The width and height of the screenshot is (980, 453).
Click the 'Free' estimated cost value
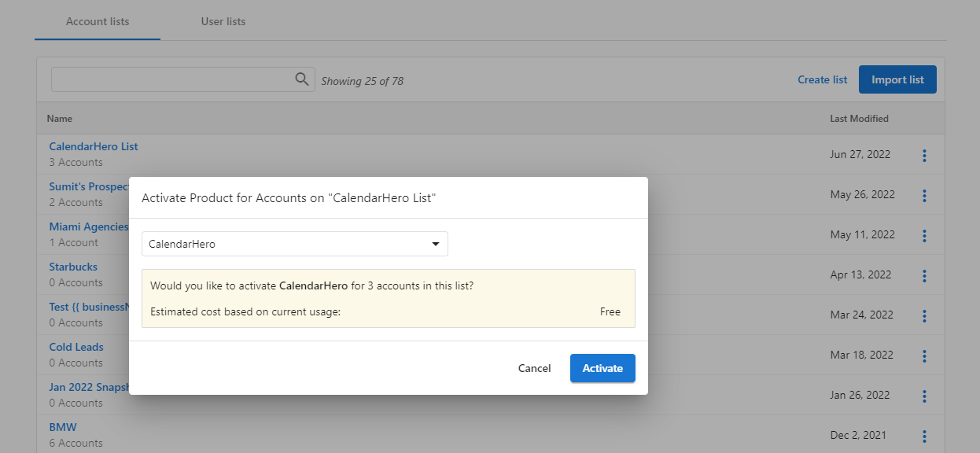(x=610, y=311)
